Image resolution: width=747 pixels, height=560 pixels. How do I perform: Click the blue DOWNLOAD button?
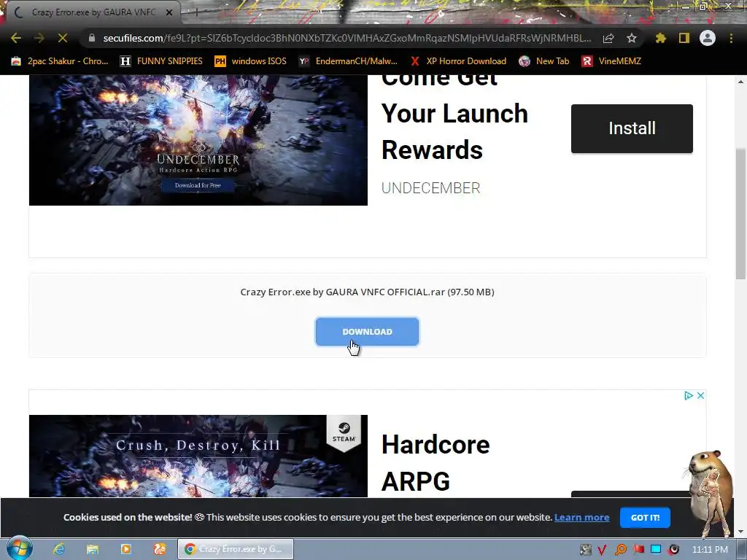point(367,332)
